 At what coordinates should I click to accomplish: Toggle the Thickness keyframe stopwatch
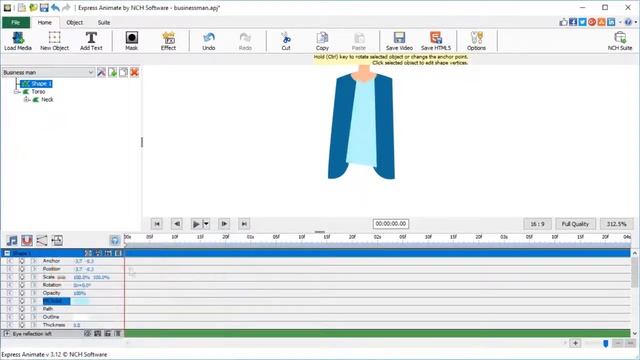(x=22, y=325)
